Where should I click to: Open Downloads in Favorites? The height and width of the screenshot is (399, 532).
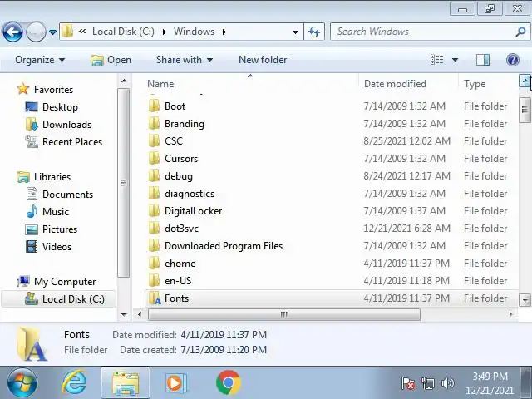pyautogui.click(x=66, y=125)
